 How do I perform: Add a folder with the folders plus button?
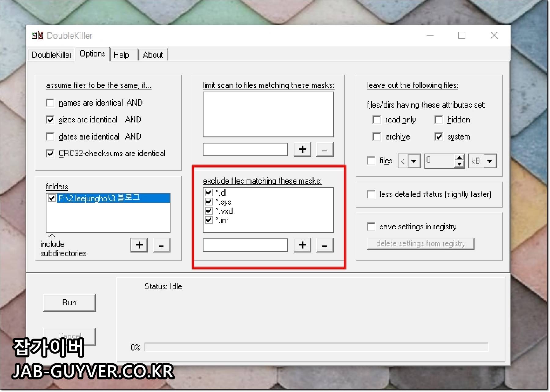139,245
